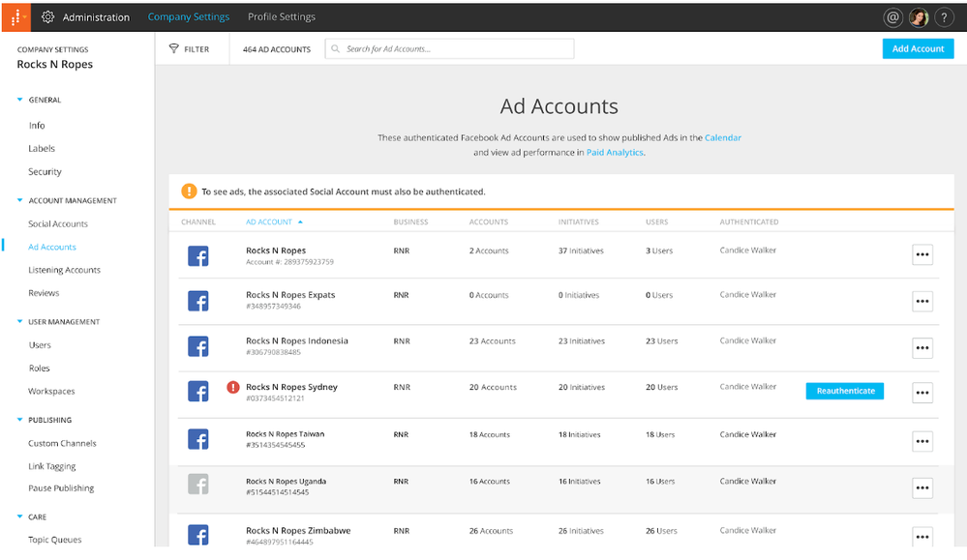Click the '37 Initiatives' cell
Screen dimensions: 967x560
pos(581,251)
